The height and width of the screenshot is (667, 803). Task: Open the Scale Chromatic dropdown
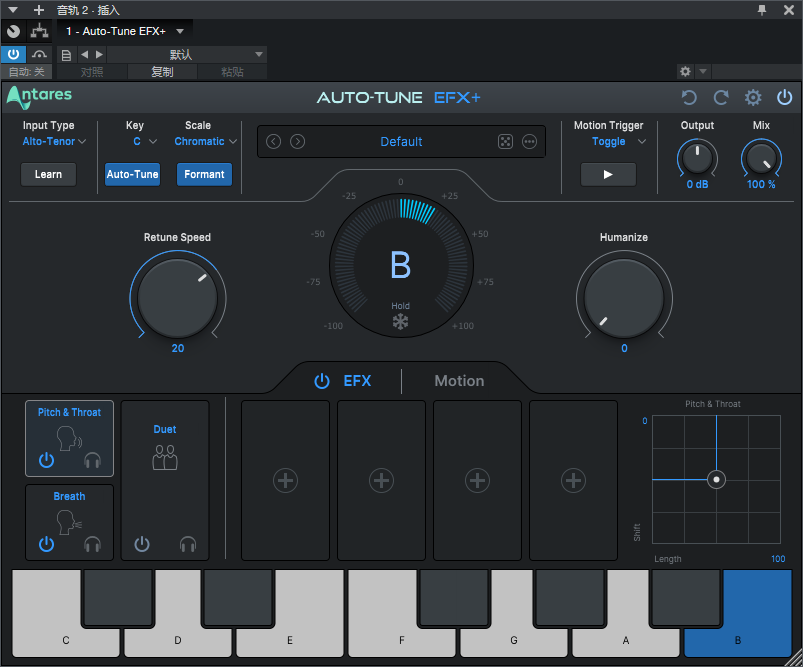(205, 141)
